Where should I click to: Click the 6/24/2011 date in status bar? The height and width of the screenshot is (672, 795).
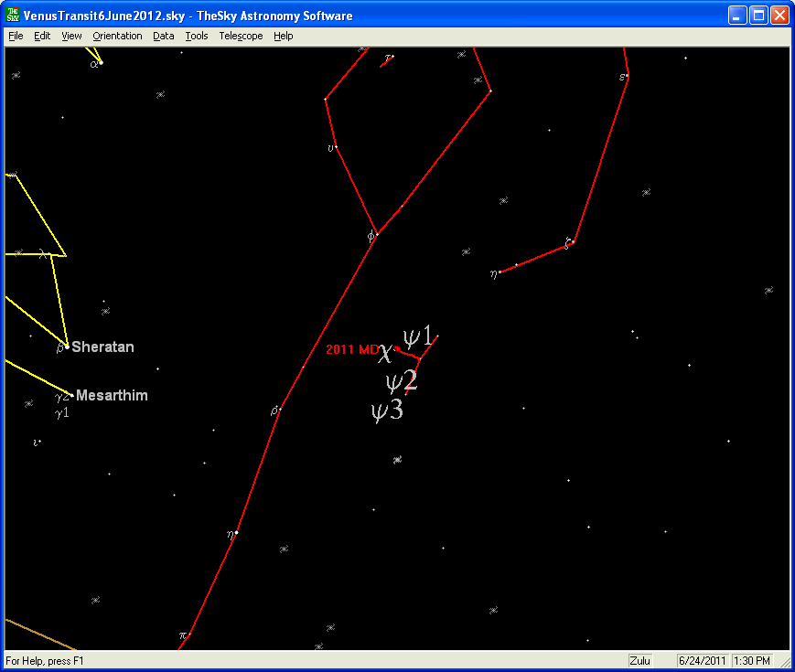click(702, 660)
